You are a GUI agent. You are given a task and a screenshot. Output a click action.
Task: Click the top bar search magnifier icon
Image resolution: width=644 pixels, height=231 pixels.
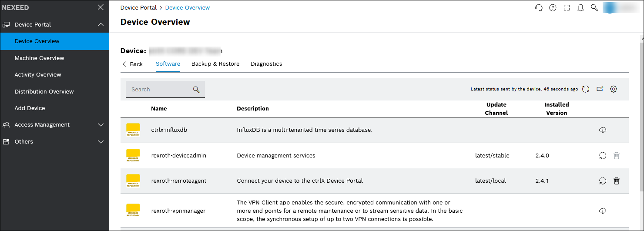coord(594,8)
